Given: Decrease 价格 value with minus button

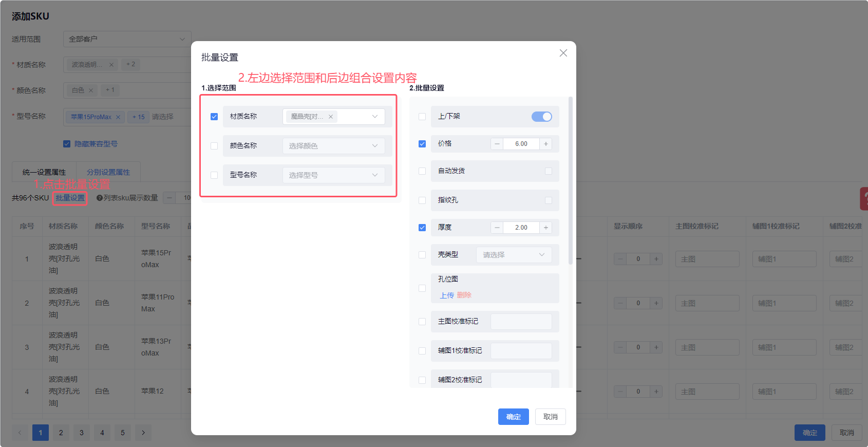Looking at the screenshot, I should pos(497,144).
